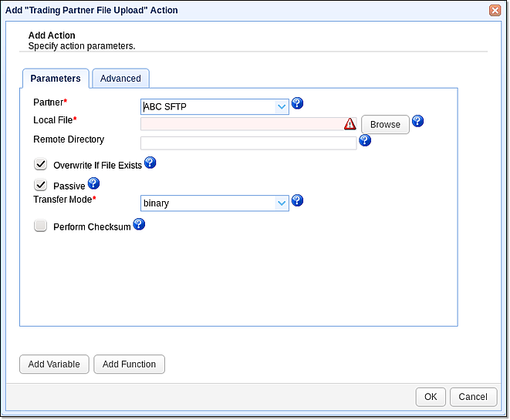Screen dimensions: 510x420
Task: Uncheck Overwrite If File Exists checkbox
Action: 41,164
